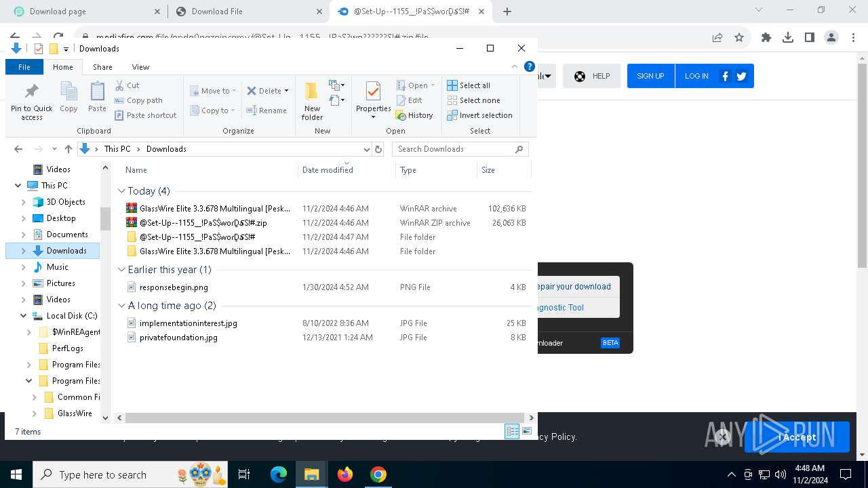This screenshot has width=868, height=488.
Task: Switch to the View ribbon tab
Action: pyautogui.click(x=140, y=67)
